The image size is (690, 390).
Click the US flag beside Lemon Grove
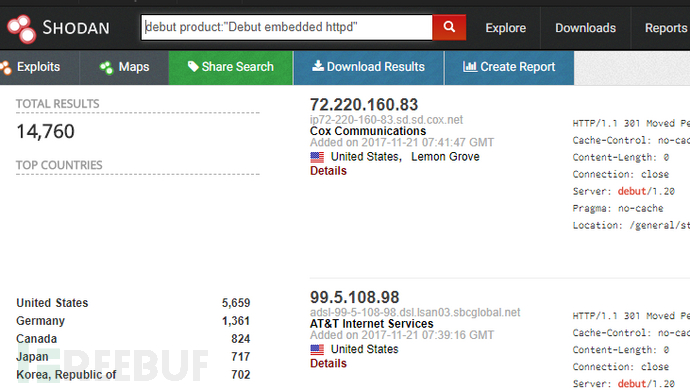[x=317, y=157]
